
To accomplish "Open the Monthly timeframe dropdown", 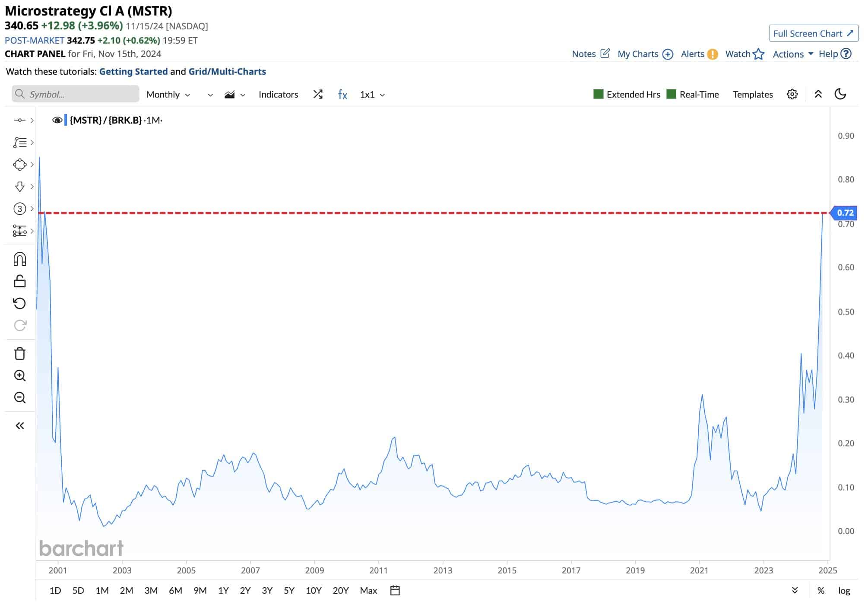I will (168, 94).
